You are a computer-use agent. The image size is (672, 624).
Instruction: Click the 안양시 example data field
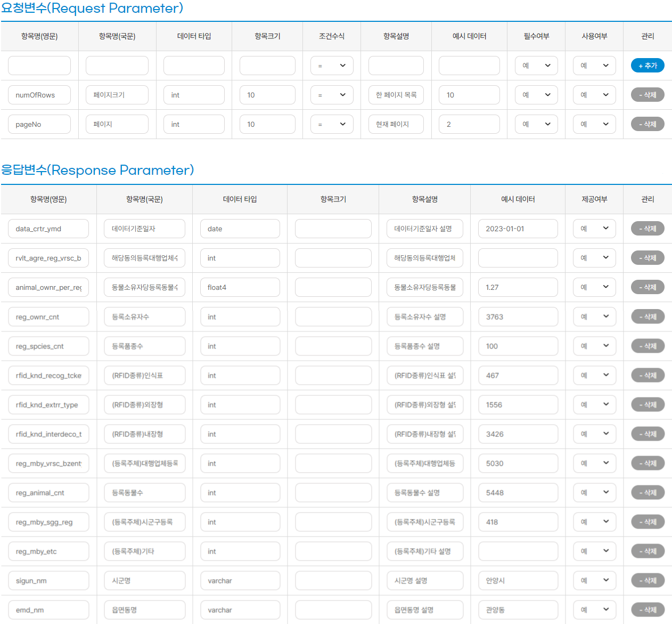(x=518, y=580)
